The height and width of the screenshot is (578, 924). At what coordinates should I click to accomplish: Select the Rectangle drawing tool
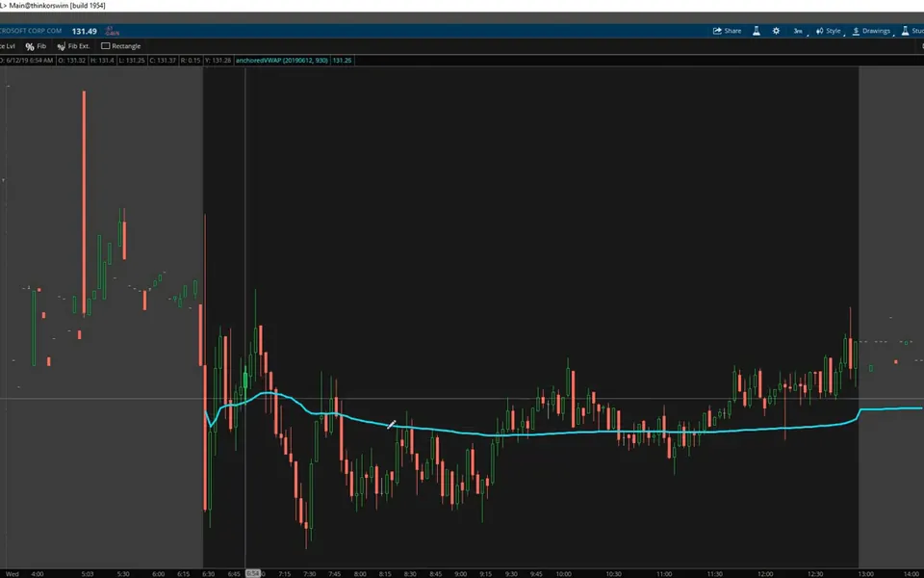coord(121,46)
